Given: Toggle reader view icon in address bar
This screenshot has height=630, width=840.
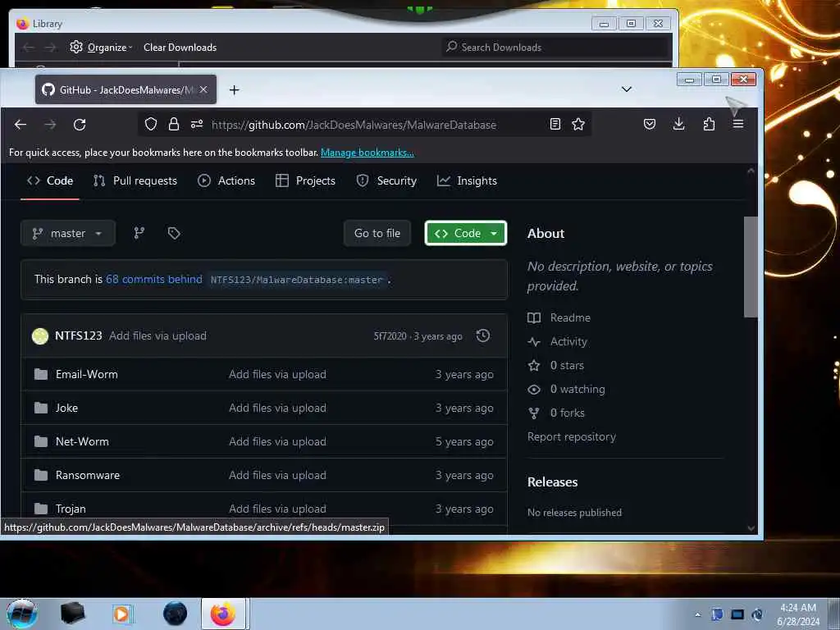Looking at the screenshot, I should tap(555, 125).
